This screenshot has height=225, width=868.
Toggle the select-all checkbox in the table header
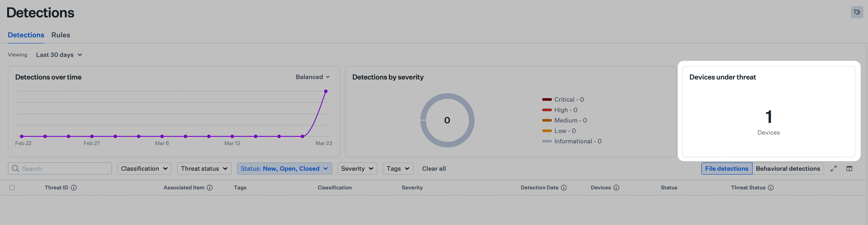tap(12, 187)
